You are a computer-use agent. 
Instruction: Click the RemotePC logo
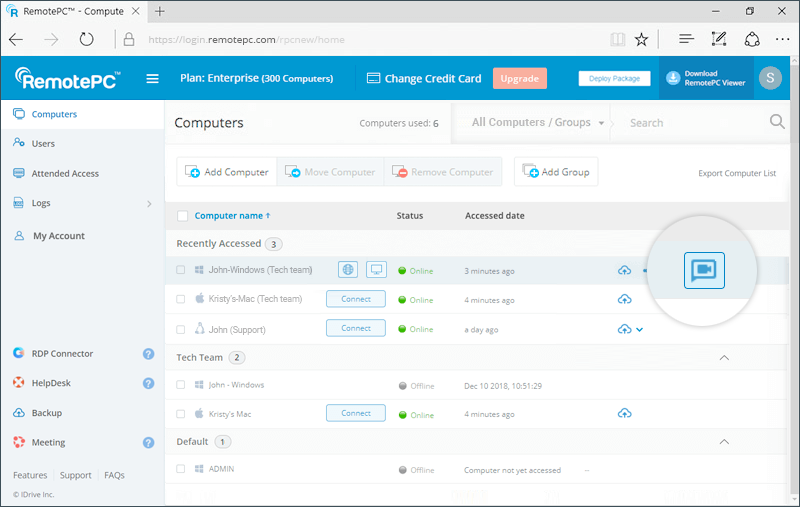pos(68,79)
